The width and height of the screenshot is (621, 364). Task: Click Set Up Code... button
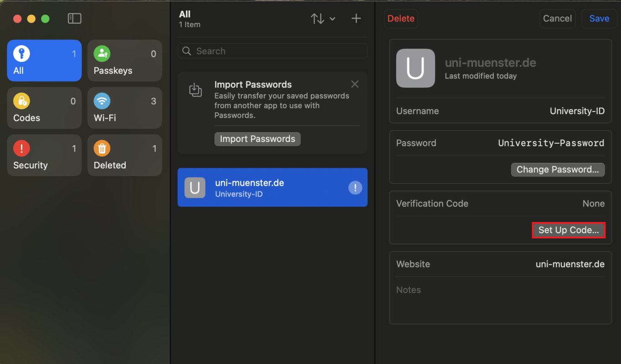click(569, 230)
